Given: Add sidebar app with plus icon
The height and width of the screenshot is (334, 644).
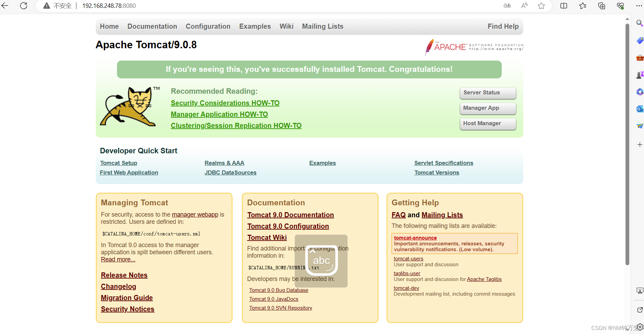Looking at the screenshot, I should pyautogui.click(x=640, y=145).
